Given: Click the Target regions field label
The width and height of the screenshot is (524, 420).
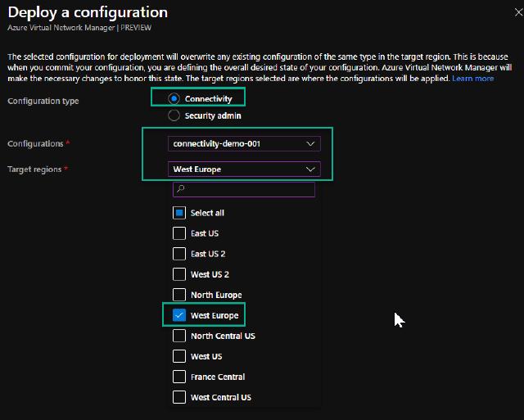Looking at the screenshot, I should click(x=36, y=169).
